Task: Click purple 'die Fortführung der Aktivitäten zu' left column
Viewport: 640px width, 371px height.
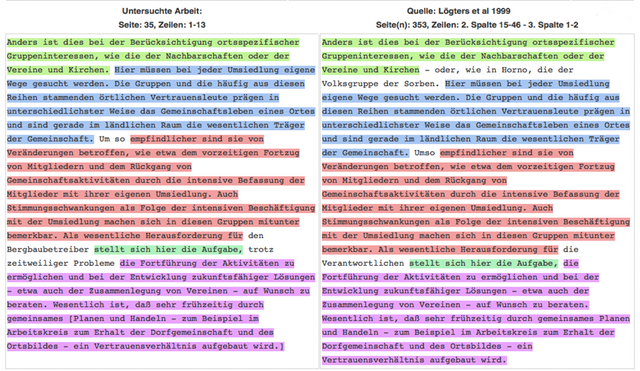Action: click(x=207, y=263)
